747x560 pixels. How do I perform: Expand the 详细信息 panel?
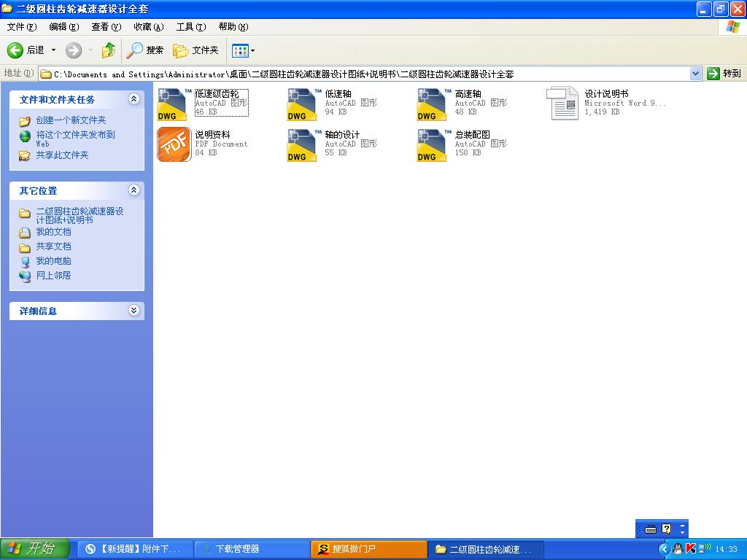pyautogui.click(x=134, y=311)
